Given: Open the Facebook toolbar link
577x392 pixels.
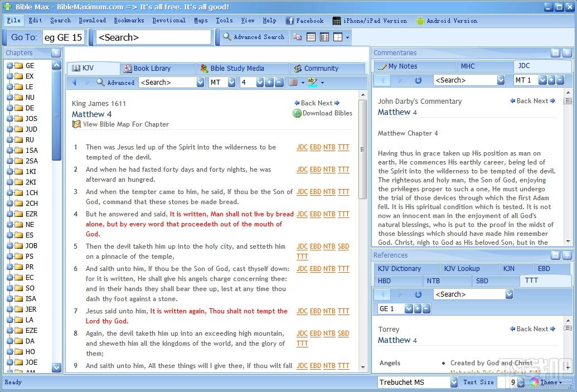Looking at the screenshot, I should point(305,21).
